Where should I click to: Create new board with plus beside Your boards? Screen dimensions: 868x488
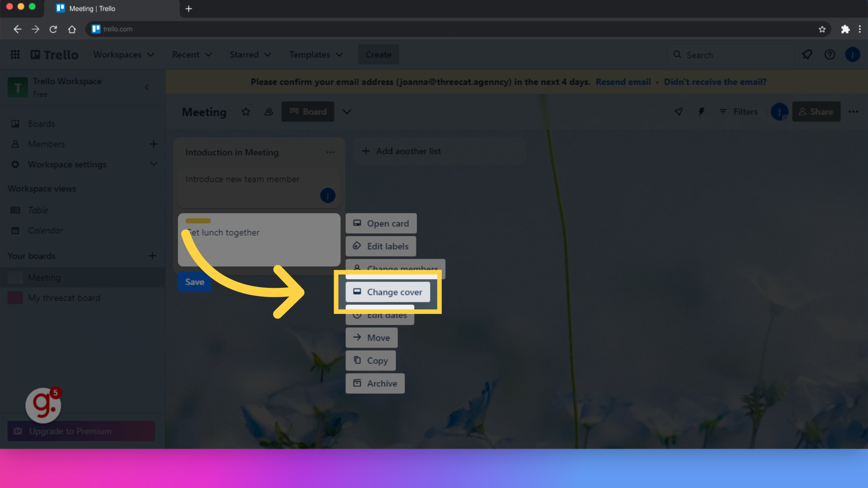(152, 256)
